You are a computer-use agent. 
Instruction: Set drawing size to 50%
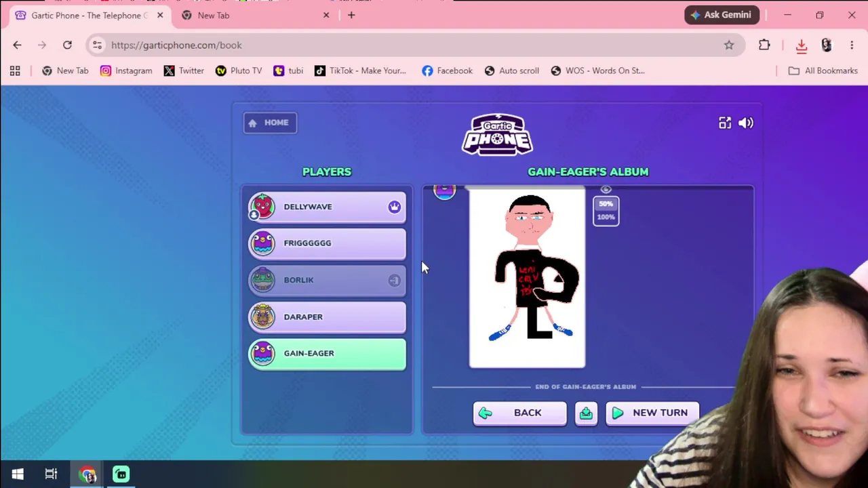coord(606,203)
